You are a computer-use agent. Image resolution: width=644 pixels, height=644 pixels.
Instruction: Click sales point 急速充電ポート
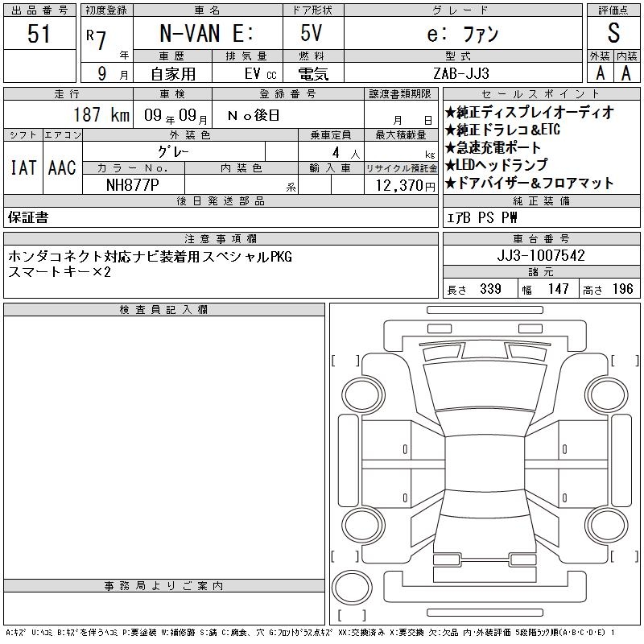coord(493,147)
